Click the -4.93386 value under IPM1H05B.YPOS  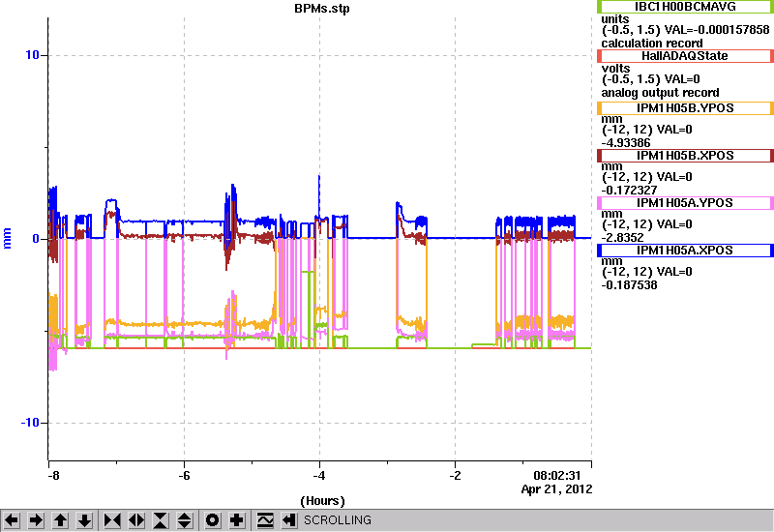(626, 143)
